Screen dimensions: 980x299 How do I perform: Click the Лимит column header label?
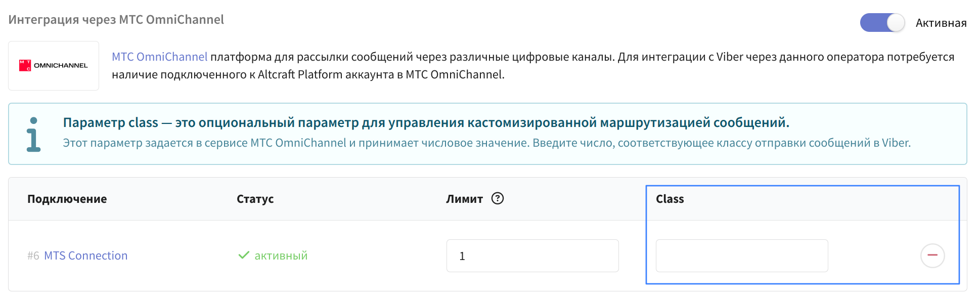(464, 199)
